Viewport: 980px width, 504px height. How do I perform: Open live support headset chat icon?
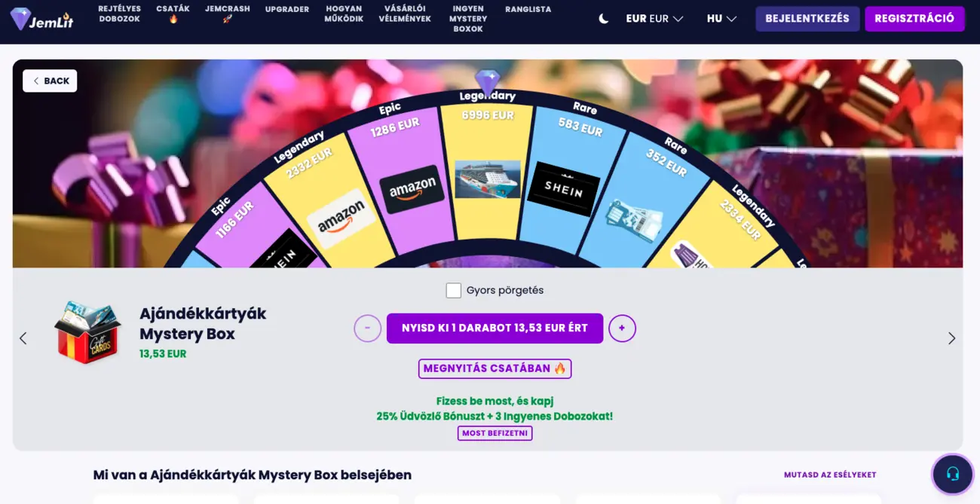point(952,474)
